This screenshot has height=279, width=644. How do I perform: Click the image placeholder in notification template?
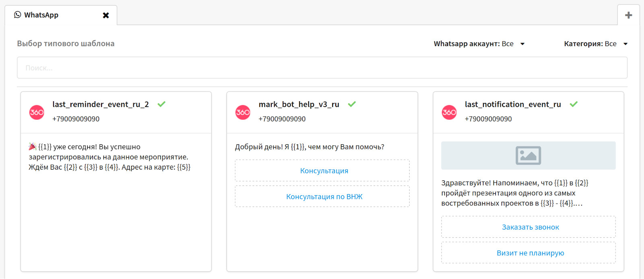(x=528, y=156)
